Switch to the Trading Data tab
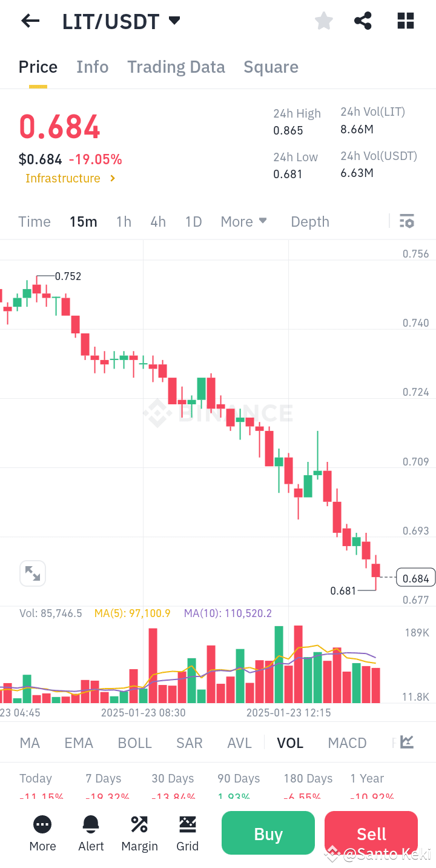436x868 pixels. tap(176, 67)
